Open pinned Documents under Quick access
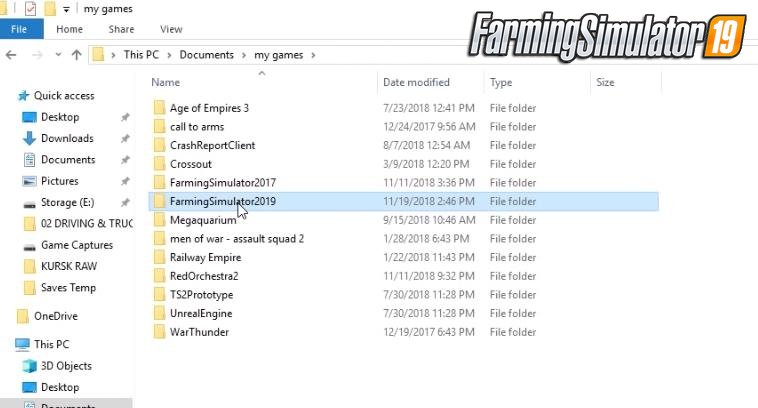 point(68,160)
